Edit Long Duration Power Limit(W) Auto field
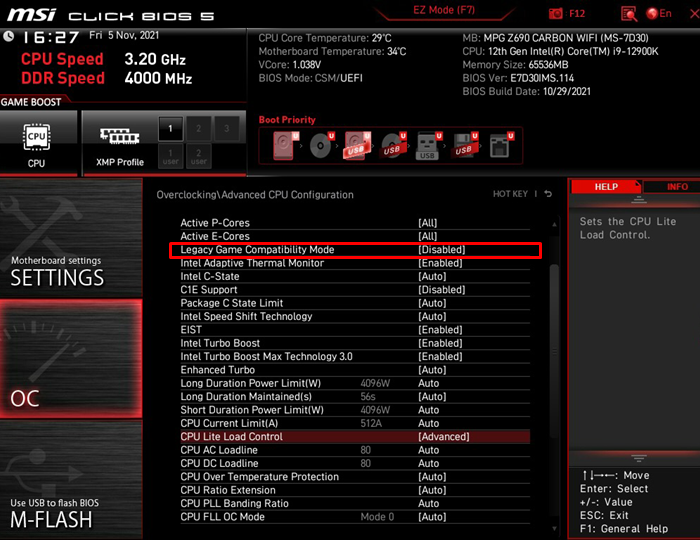 pyautogui.click(x=429, y=383)
